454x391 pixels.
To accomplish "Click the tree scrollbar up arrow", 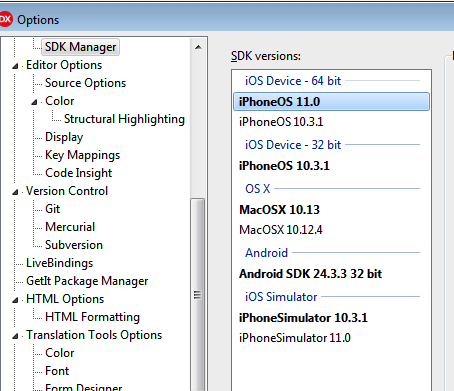I will pyautogui.click(x=198, y=47).
